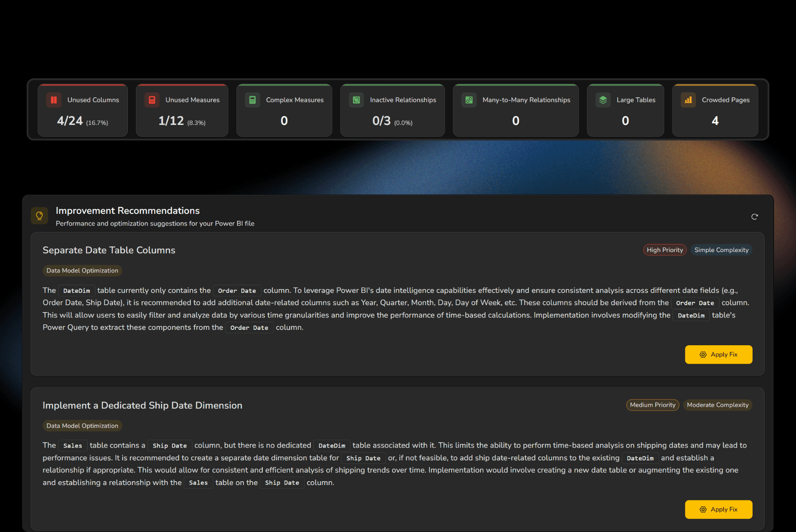Refresh the improvement recommendations
796x532 pixels.
[x=754, y=217]
